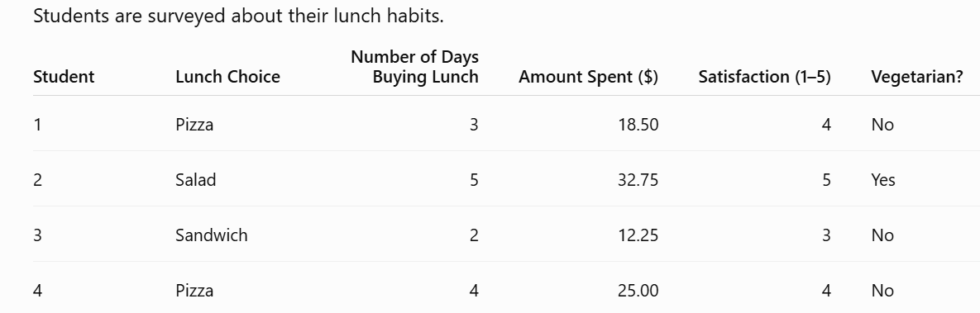Screen dimensions: 980x313
Task: Click the 32.75 amount spent value
Action: (x=638, y=180)
